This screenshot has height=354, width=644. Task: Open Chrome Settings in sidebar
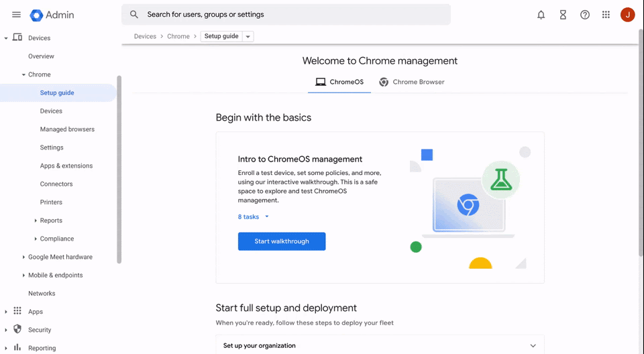click(52, 147)
